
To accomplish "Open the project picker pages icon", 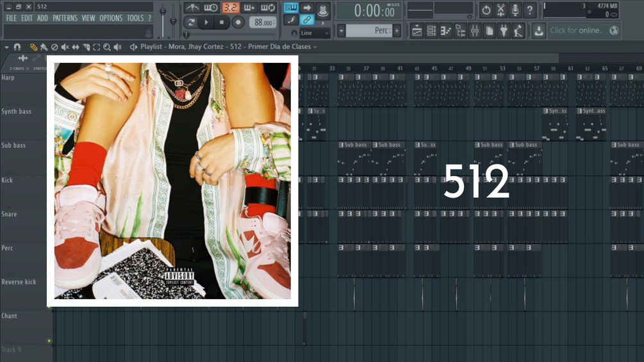I will pos(489,31).
